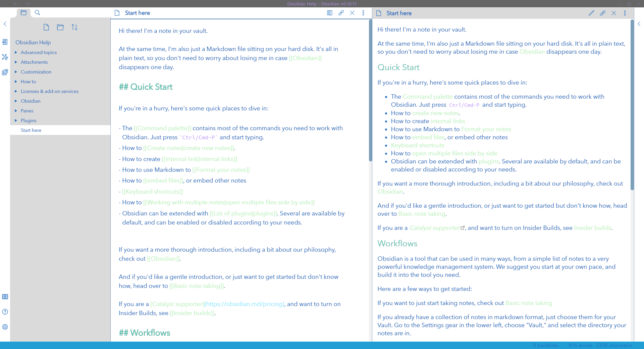The image size is (644, 349).
Task: Click the left editor pane scrollbar
Action: click(x=370, y=91)
